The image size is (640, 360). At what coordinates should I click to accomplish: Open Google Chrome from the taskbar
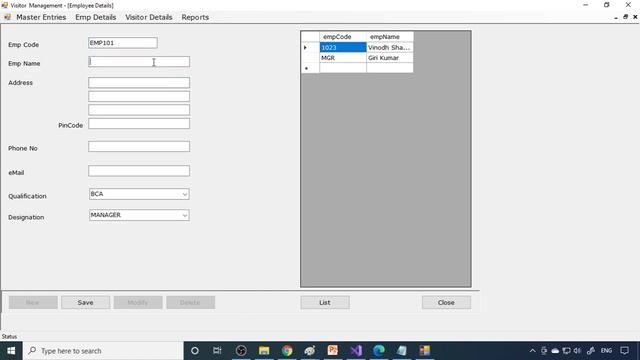point(287,351)
